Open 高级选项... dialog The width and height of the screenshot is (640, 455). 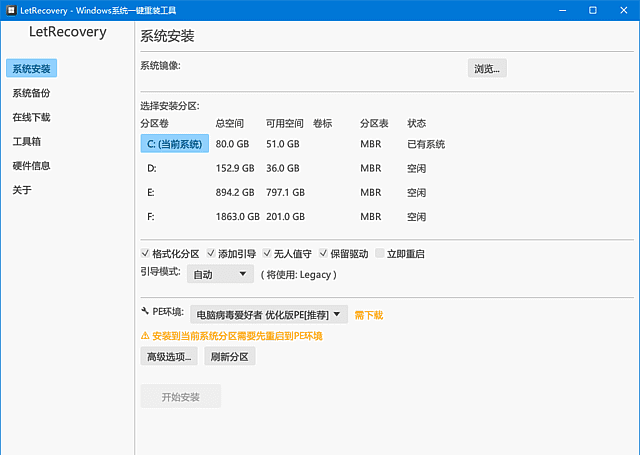click(x=169, y=356)
